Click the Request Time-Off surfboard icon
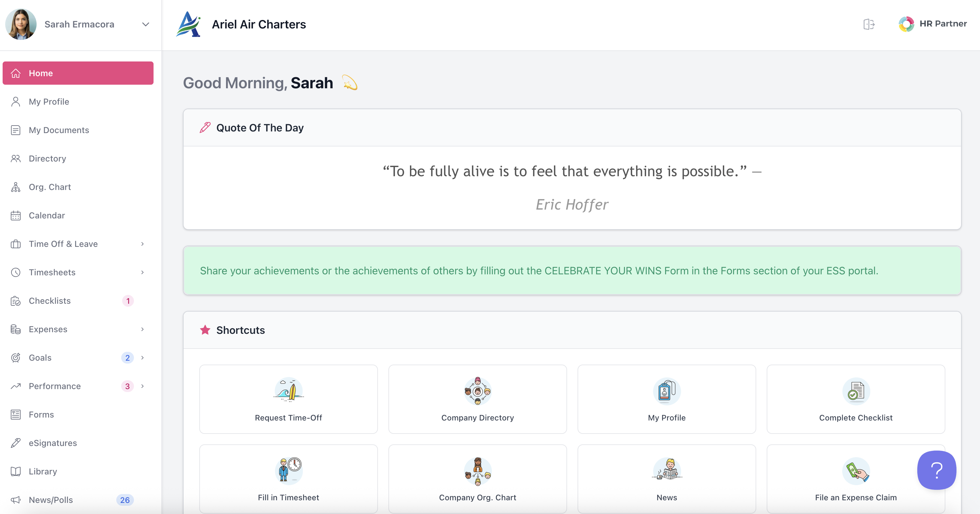The width and height of the screenshot is (980, 514). click(288, 391)
